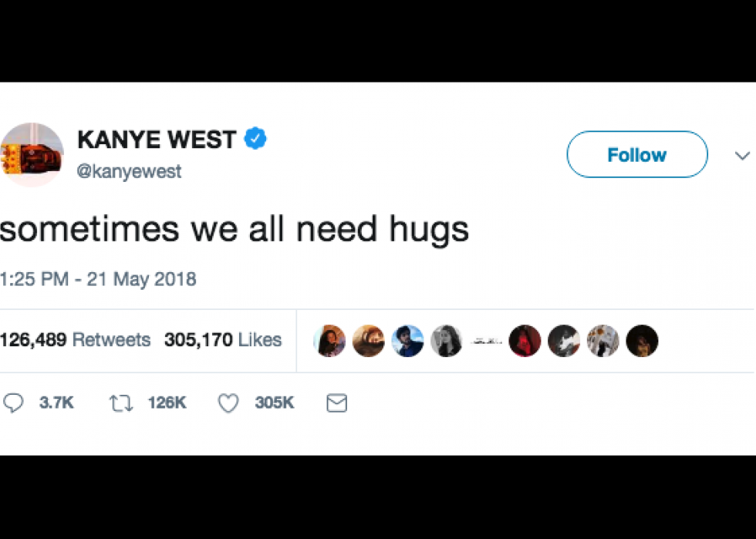This screenshot has width=756, height=539.
Task: Open the mostly white liker avatar
Action: 485,341
